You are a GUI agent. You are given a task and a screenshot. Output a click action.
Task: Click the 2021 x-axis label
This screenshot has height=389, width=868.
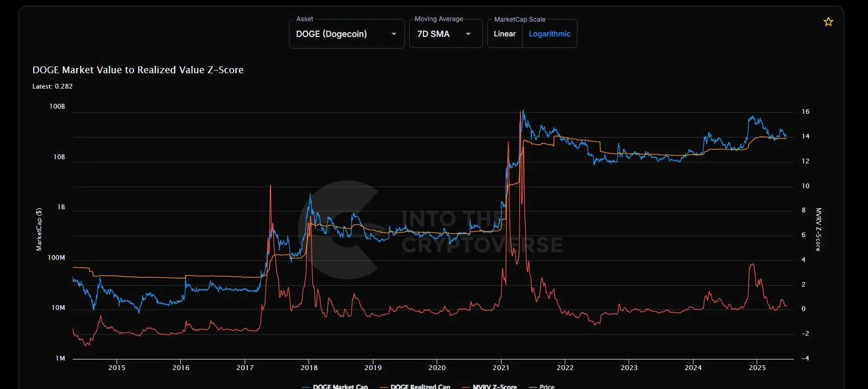pyautogui.click(x=501, y=367)
